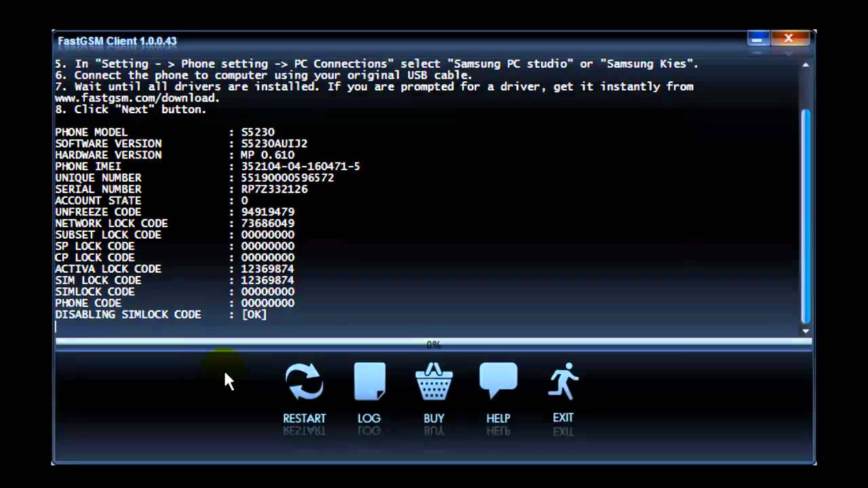Viewport: 868px width, 488px height.
Task: Click the RESTART circular arrows icon
Action: click(304, 382)
